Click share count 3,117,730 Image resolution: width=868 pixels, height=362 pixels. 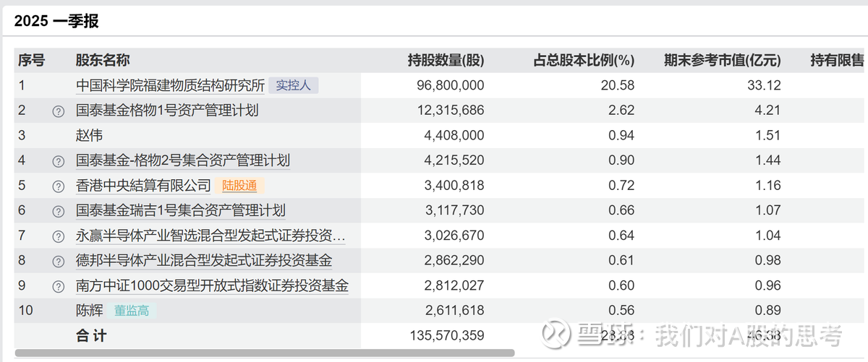(454, 211)
